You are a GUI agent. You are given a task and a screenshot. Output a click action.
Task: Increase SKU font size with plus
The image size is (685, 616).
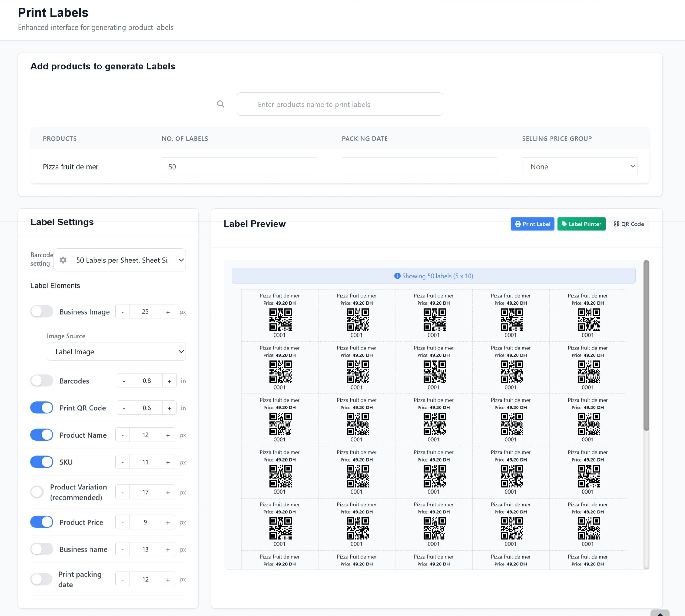tap(168, 462)
